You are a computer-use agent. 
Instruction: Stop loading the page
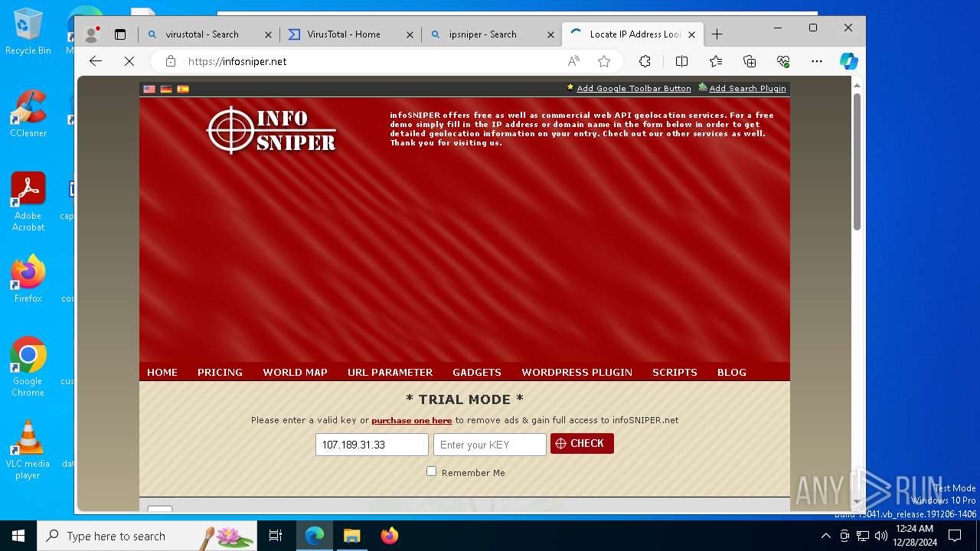(129, 61)
